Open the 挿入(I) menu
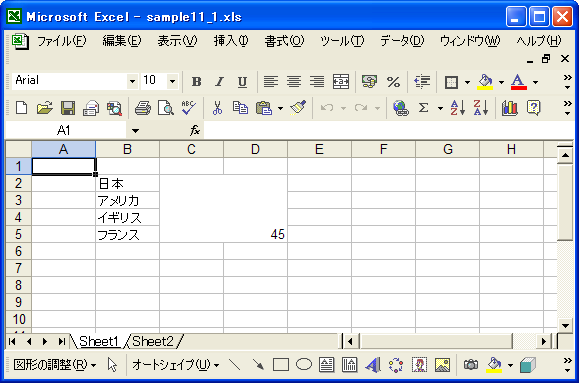 click(231, 41)
